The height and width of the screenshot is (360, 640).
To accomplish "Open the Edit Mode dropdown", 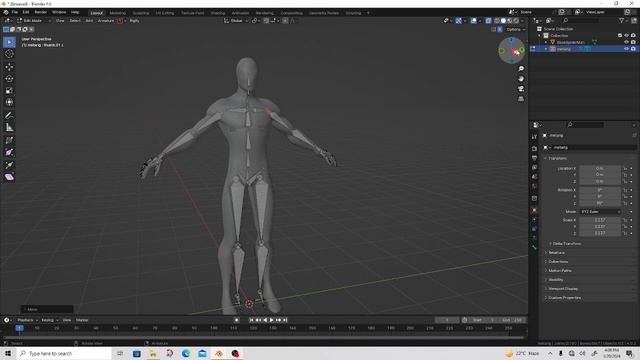I will point(34,20).
